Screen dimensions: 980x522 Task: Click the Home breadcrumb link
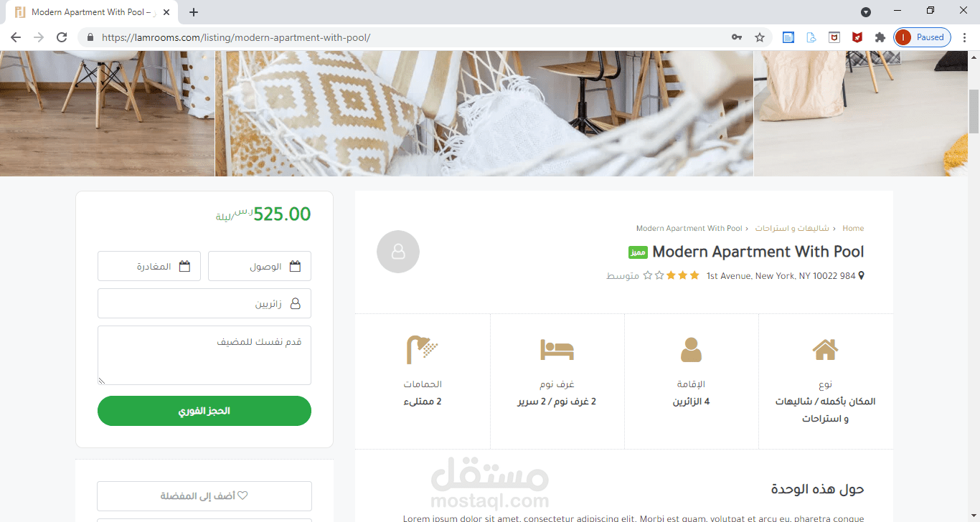(x=853, y=228)
